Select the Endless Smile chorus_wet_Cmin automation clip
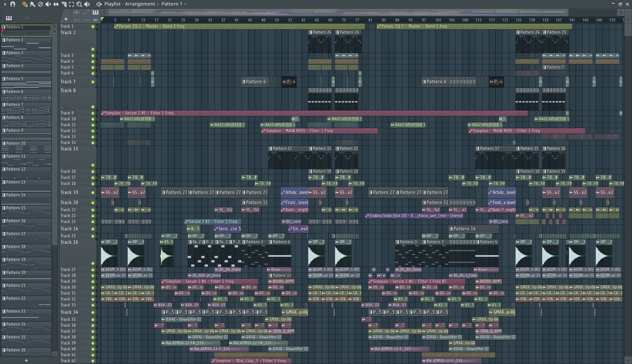 [414, 216]
